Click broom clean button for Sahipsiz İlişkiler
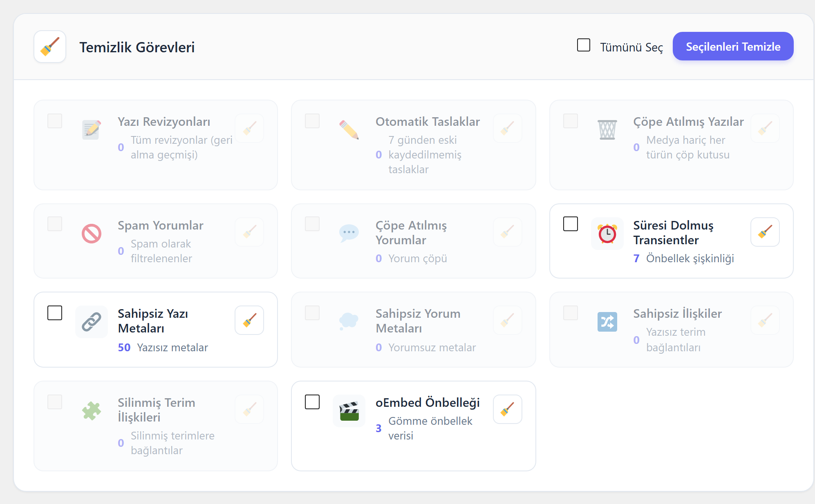The width and height of the screenshot is (815, 504). [x=765, y=320]
